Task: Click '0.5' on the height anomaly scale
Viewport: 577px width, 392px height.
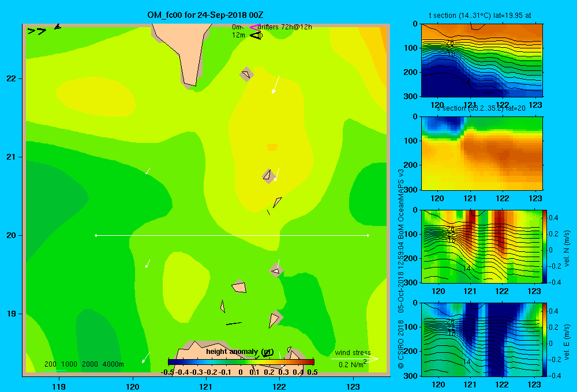Action: 312,372
